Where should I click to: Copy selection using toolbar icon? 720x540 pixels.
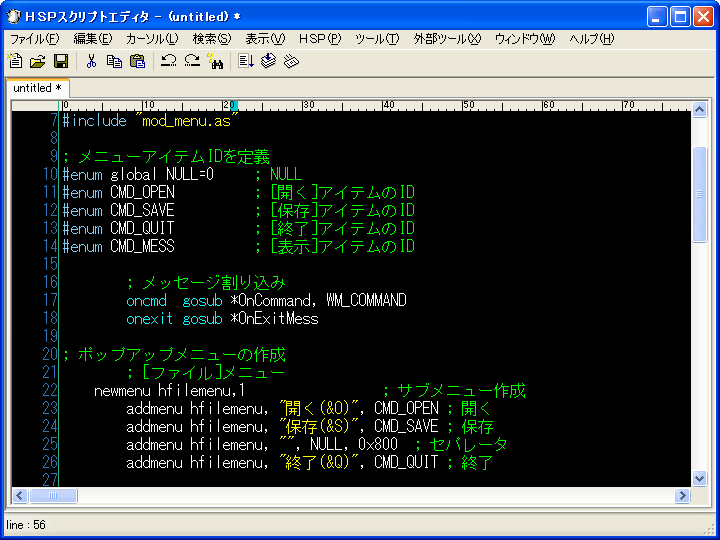point(114,61)
